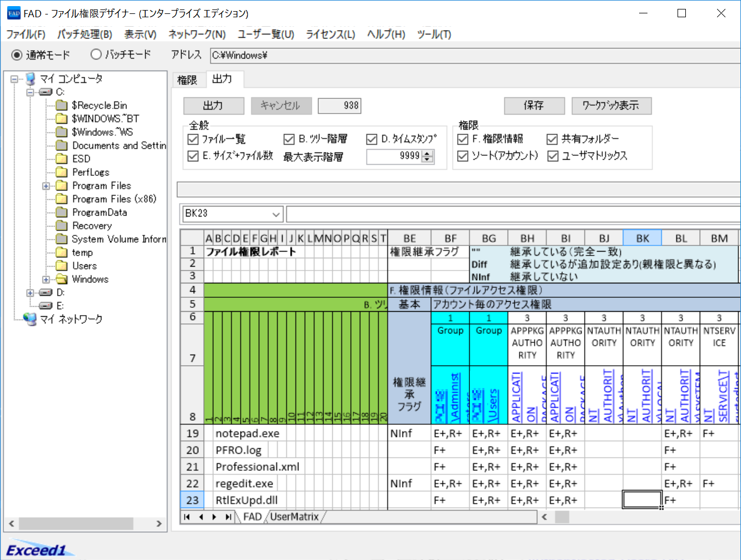The width and height of the screenshot is (741, 560).
Task: Click the 保存 button
Action: [534, 106]
